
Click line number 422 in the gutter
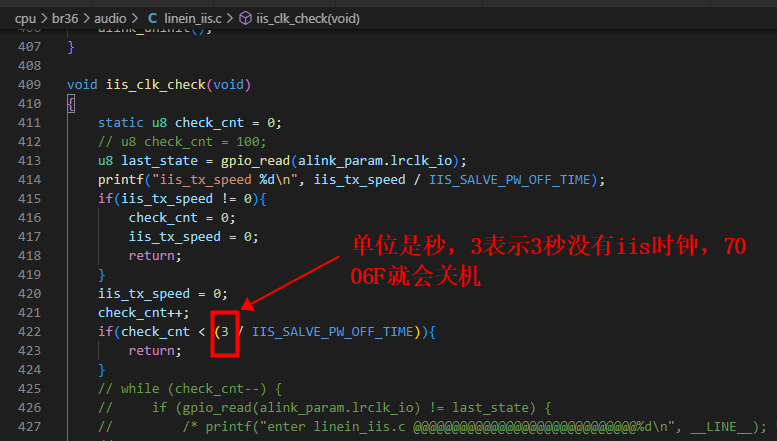[x=29, y=331]
